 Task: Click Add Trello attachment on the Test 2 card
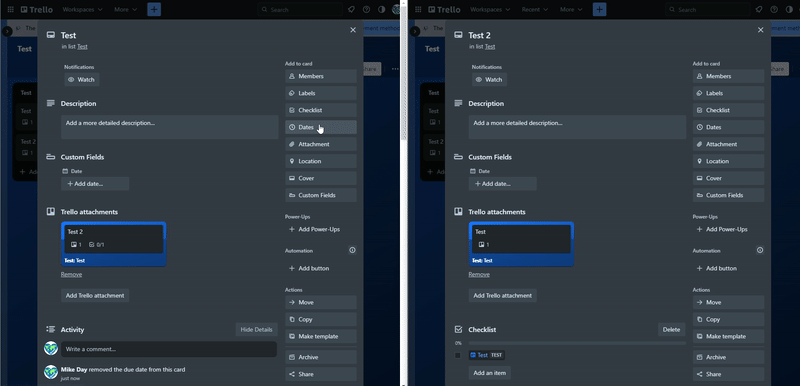(503, 295)
